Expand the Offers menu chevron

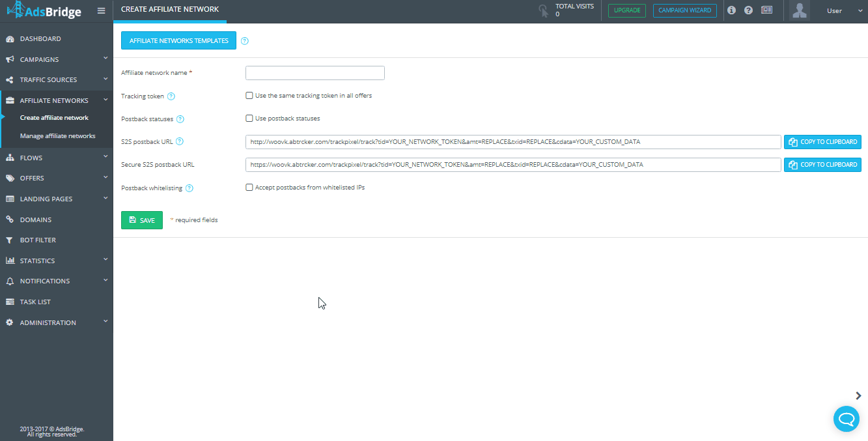coord(105,178)
